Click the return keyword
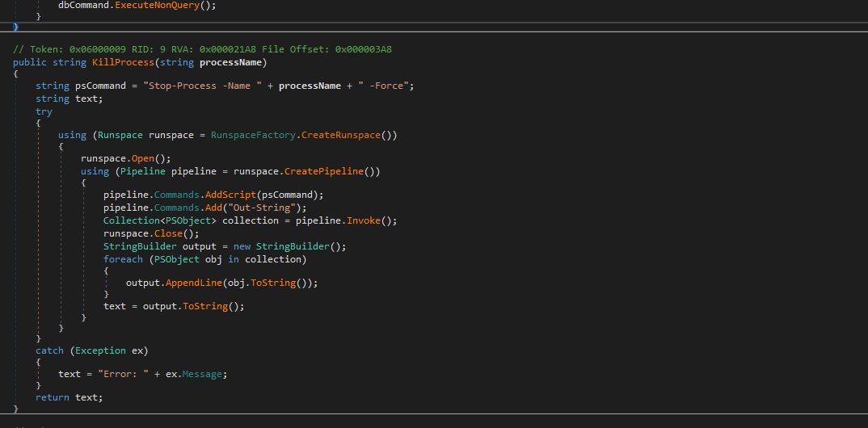 [53, 397]
